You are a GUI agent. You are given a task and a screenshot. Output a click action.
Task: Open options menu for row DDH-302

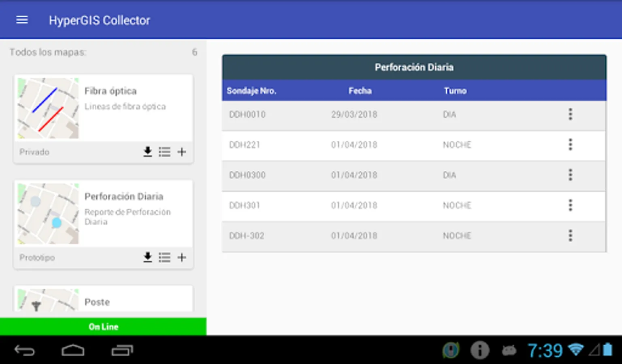coord(570,236)
